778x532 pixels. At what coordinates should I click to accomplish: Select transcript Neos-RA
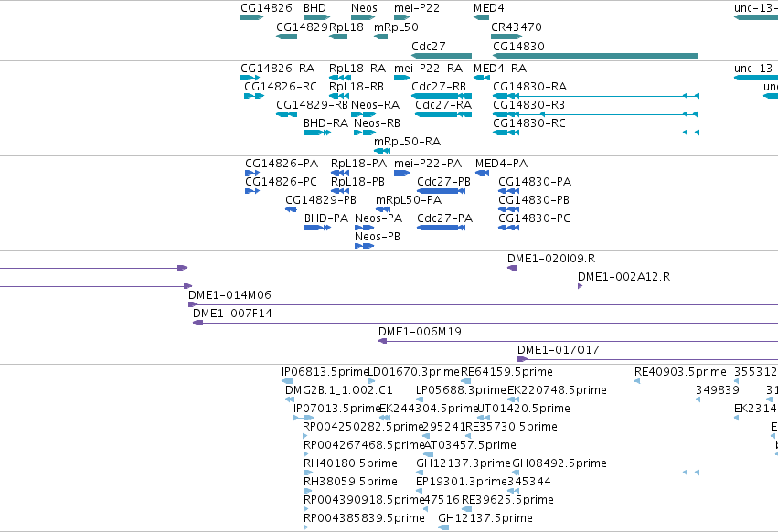pyautogui.click(x=375, y=105)
